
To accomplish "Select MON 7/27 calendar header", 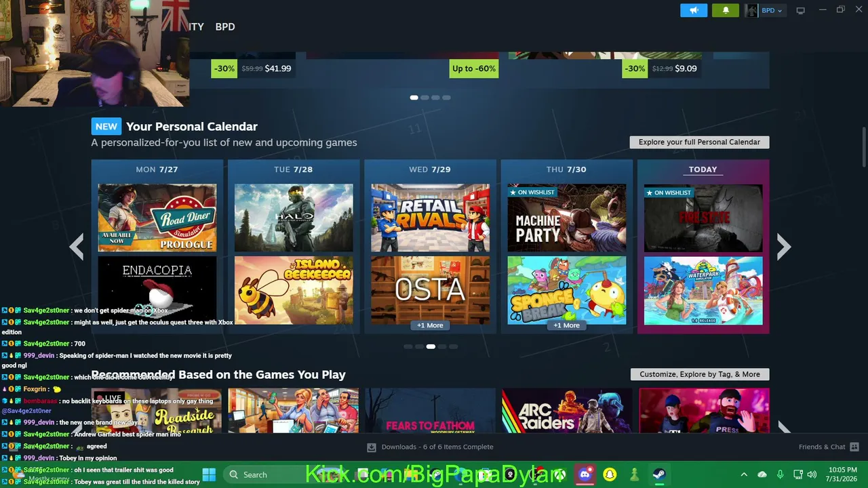I will 157,169.
